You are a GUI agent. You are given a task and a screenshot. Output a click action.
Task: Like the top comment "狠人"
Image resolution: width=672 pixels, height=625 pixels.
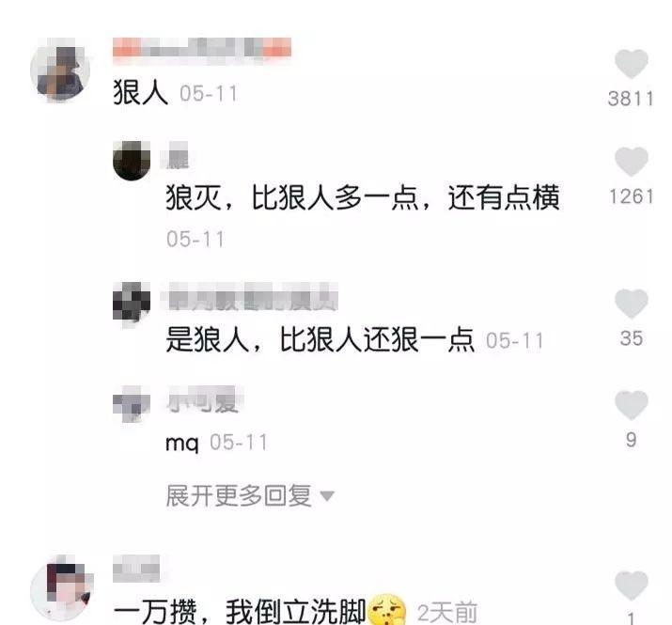(x=632, y=64)
